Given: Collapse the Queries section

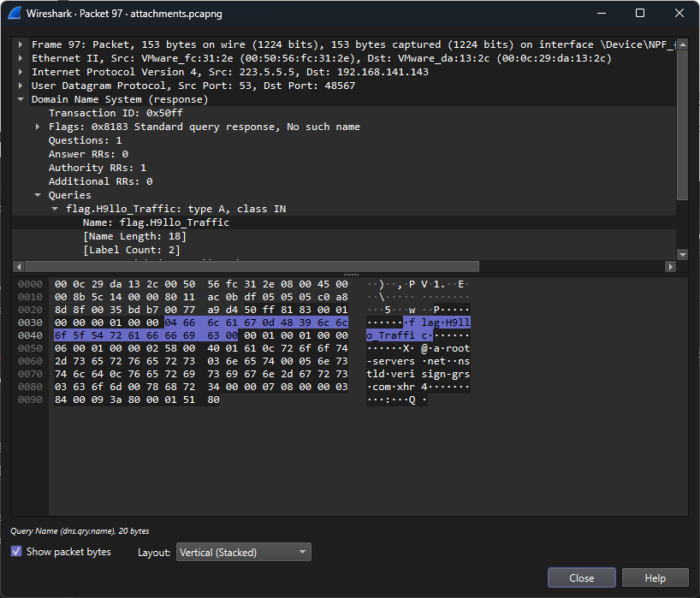Looking at the screenshot, I should [38, 195].
